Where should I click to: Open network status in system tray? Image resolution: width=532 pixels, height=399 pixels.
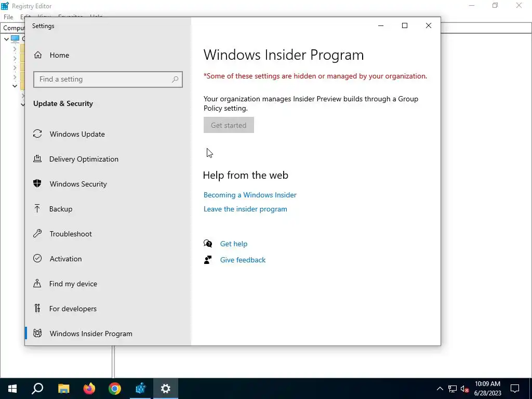(453, 389)
